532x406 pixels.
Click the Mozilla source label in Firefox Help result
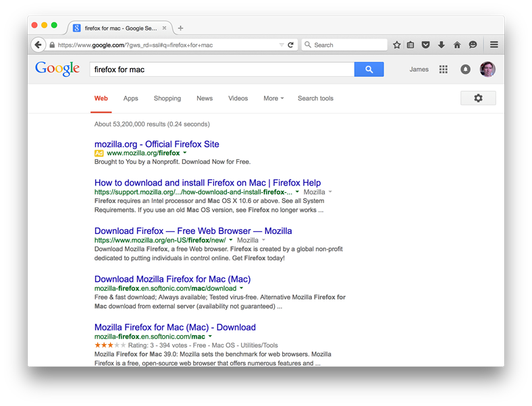click(314, 192)
